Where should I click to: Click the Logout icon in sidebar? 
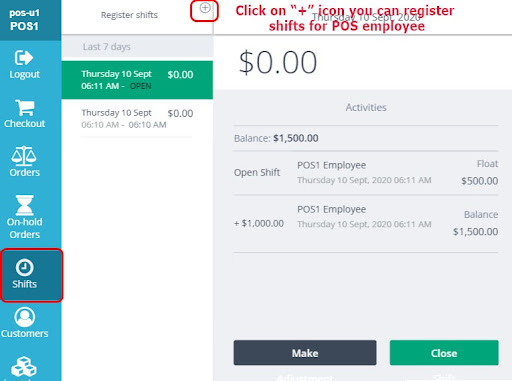click(24, 58)
